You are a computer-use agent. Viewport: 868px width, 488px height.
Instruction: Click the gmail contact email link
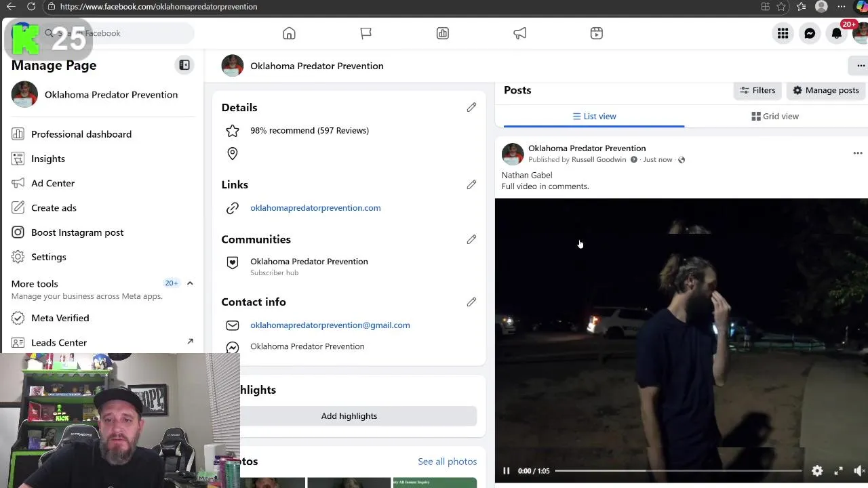330,325
